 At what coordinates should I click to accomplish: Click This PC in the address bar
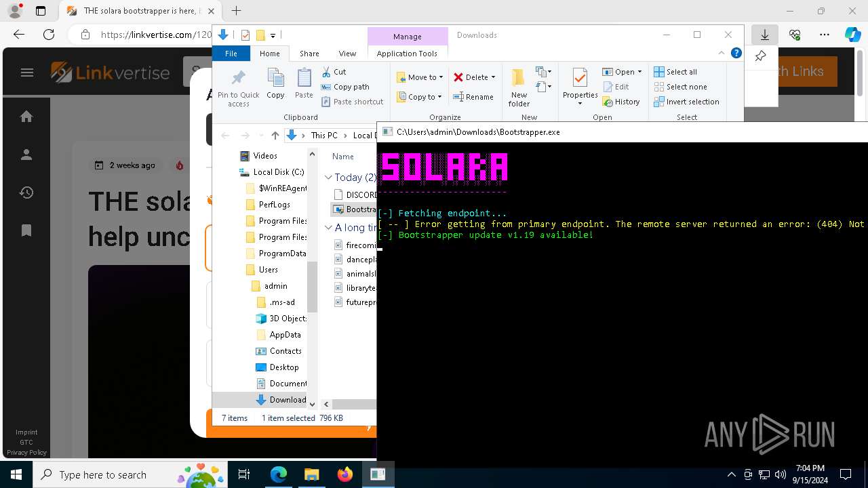(x=324, y=136)
